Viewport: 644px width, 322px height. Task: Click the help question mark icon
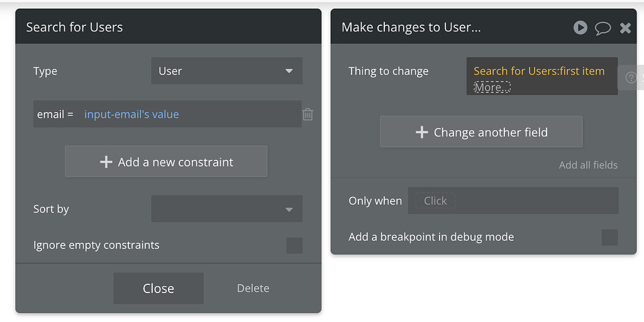pos(631,77)
